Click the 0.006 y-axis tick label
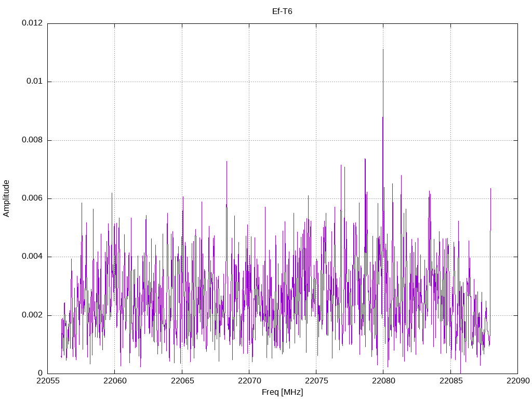This screenshot has height=399, width=532. click(32, 198)
